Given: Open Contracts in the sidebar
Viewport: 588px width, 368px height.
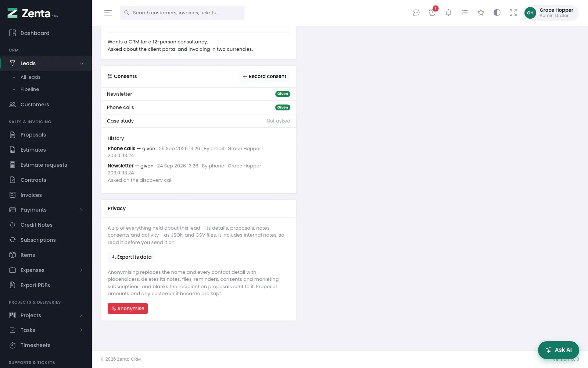Looking at the screenshot, I should click(46, 180).
